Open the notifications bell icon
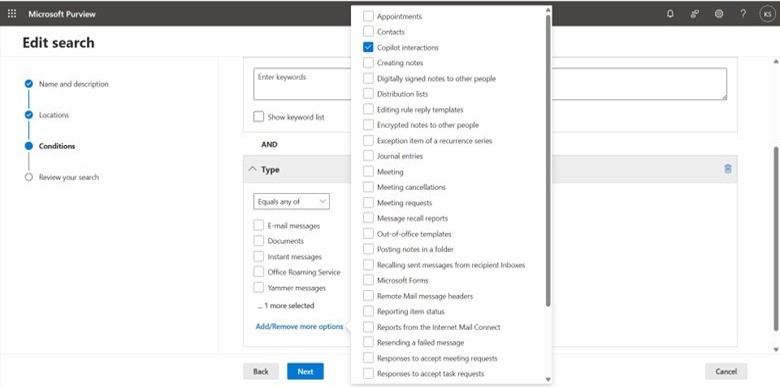 click(671, 14)
